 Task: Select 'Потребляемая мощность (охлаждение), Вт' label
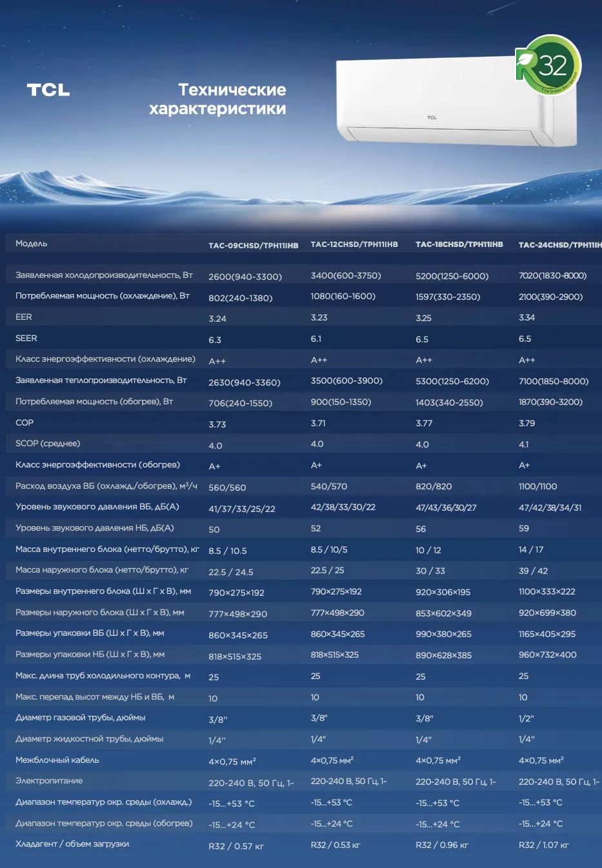point(103,296)
